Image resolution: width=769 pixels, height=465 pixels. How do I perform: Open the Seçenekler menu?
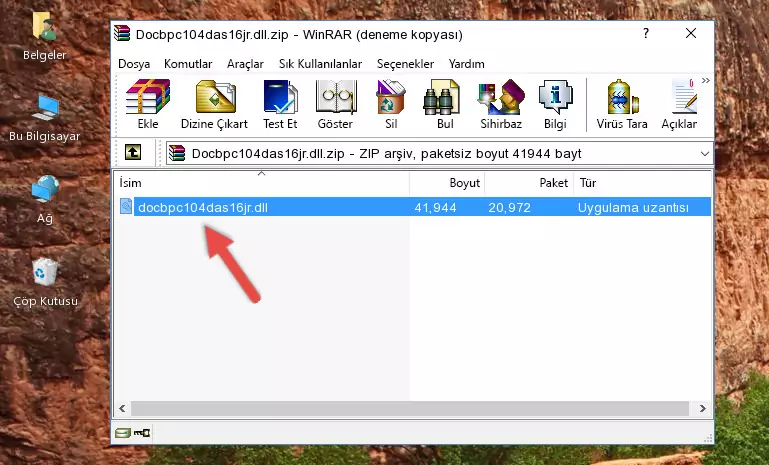(x=405, y=64)
